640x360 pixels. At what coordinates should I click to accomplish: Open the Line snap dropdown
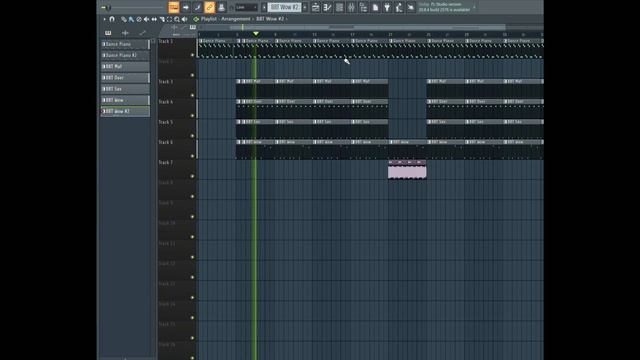[x=246, y=7]
